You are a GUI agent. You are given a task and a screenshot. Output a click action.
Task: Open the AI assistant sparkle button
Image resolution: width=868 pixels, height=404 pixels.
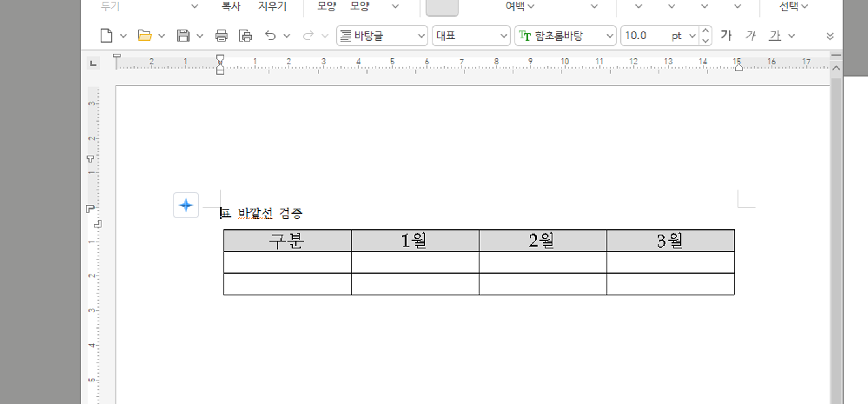point(186,205)
